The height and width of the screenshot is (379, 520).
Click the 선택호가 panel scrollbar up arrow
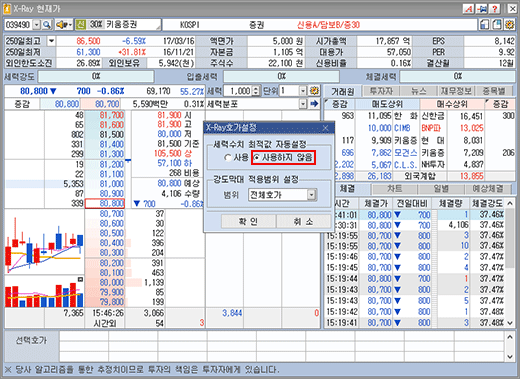tap(510, 337)
